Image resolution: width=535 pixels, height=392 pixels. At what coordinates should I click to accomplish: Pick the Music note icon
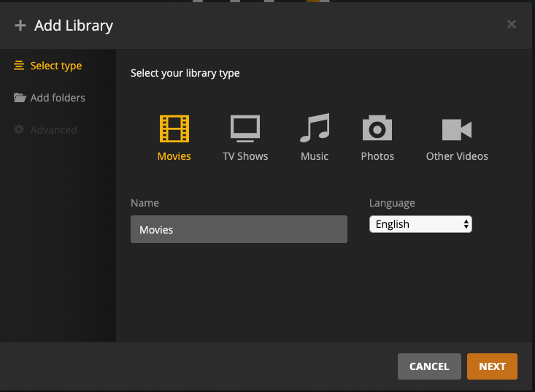pos(315,129)
